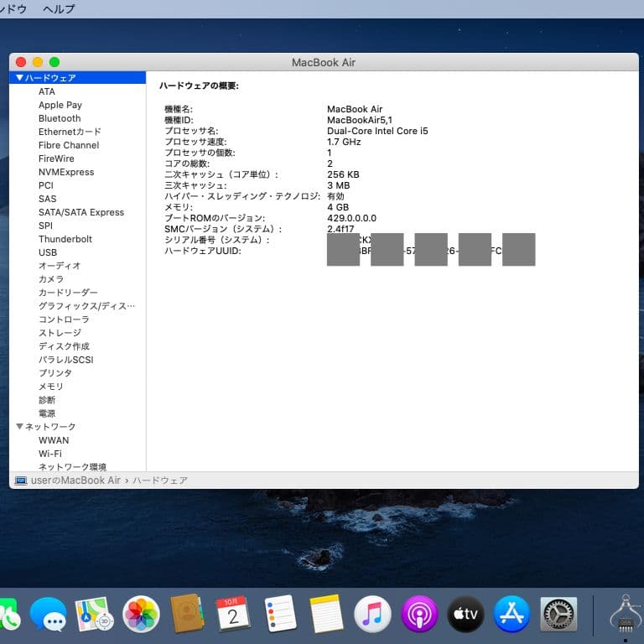Screen dimensions: 644x644
Task: Select 電源 in the sidebar
Action: coord(47,413)
